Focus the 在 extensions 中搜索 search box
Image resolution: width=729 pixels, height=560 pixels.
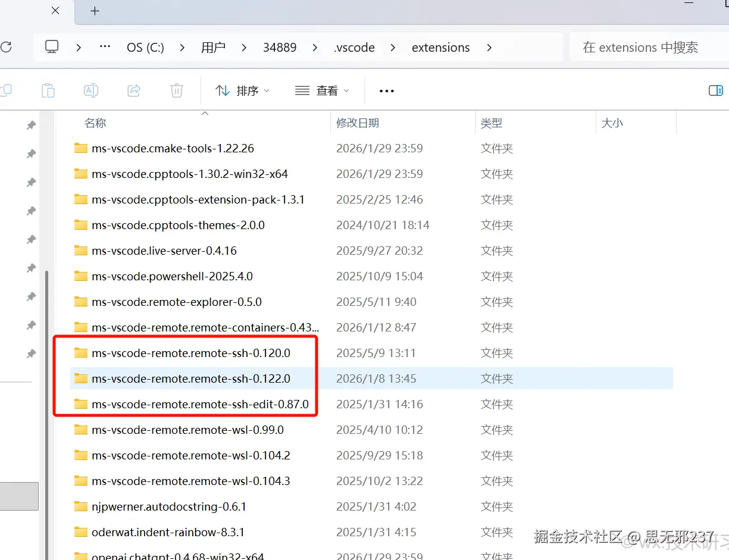coord(649,48)
